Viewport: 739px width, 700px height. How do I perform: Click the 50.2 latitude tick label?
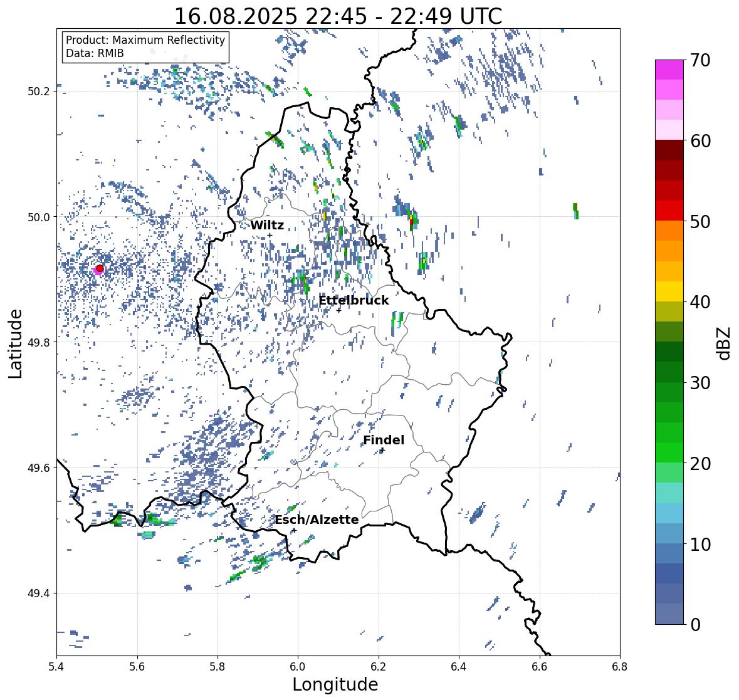(38, 91)
